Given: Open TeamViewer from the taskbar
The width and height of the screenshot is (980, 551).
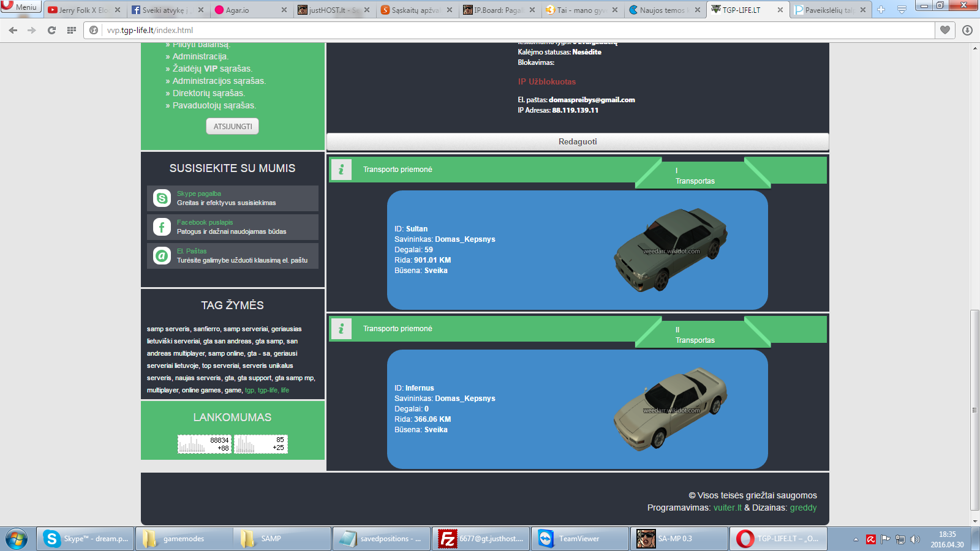Looking at the screenshot, I should point(580,539).
